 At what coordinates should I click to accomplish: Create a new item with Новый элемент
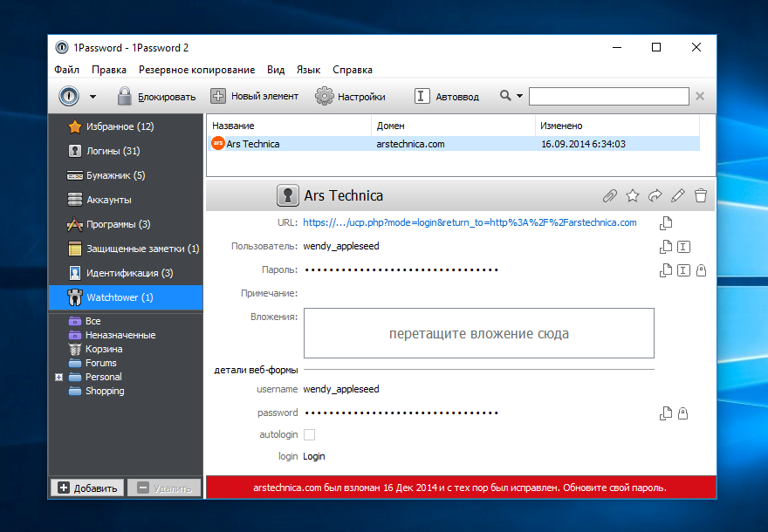(254, 97)
